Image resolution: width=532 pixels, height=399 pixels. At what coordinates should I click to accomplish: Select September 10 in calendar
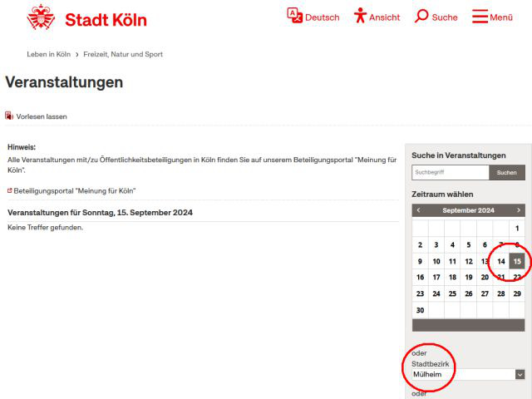click(436, 261)
